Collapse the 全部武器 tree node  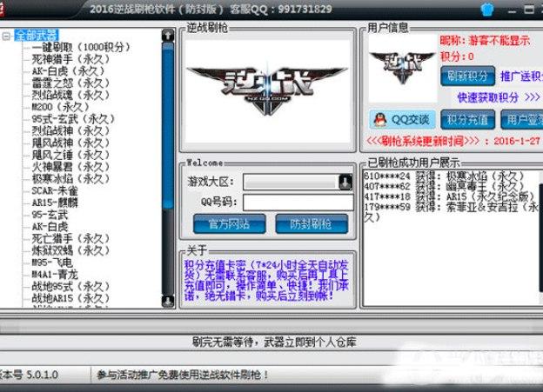(6, 36)
